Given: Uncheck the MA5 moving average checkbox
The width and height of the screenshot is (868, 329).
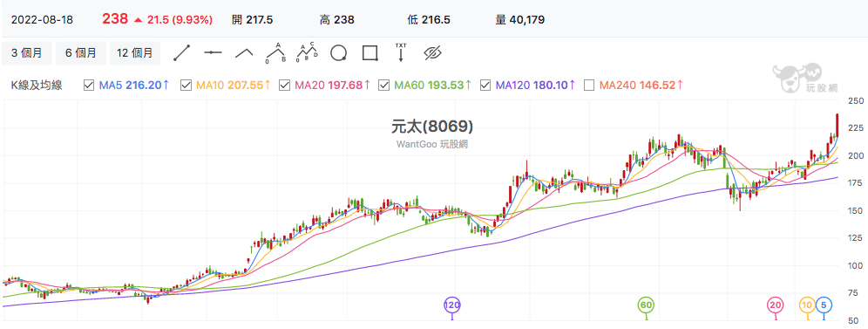Looking at the screenshot, I should (x=89, y=86).
